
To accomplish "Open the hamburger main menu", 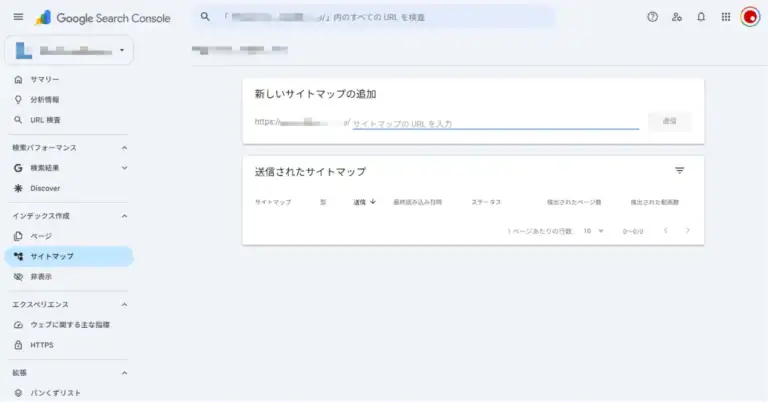I will [x=18, y=17].
